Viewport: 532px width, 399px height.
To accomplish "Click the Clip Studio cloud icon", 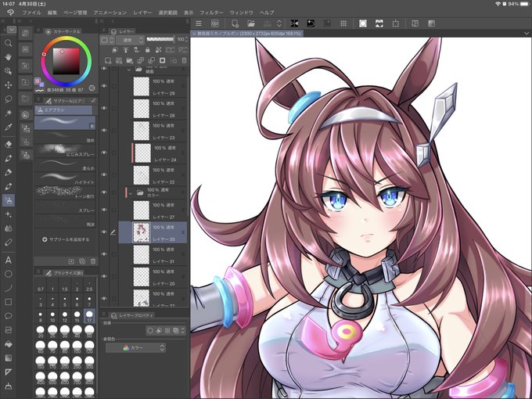I will 215,23.
